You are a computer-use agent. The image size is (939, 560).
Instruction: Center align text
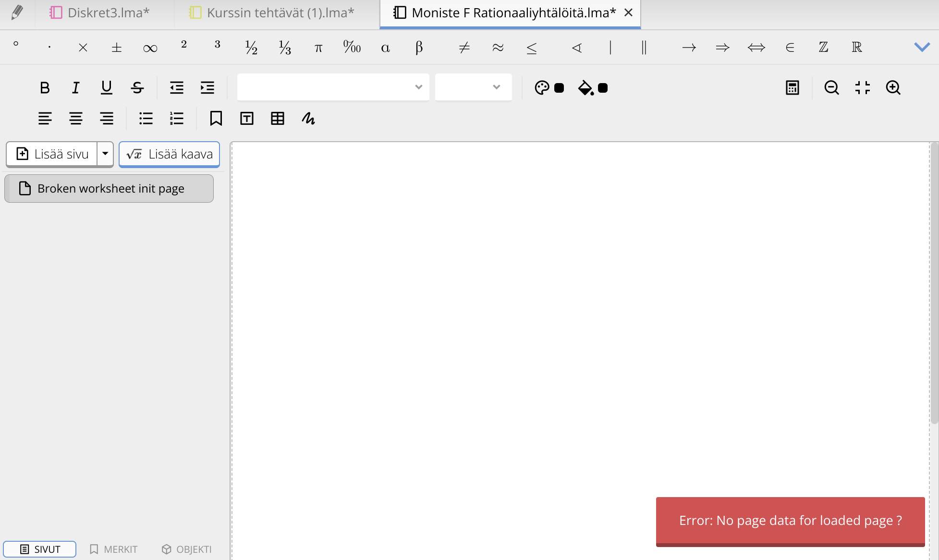click(x=76, y=119)
